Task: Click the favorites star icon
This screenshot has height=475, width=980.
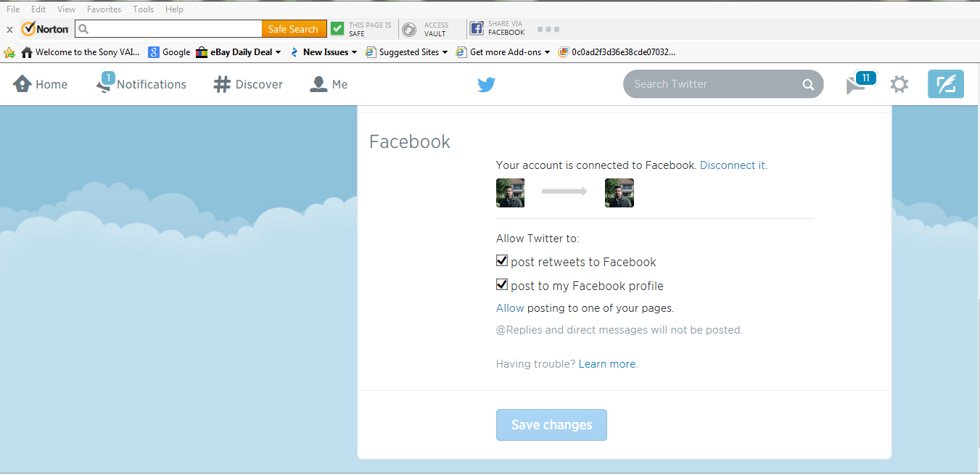Action: point(9,52)
